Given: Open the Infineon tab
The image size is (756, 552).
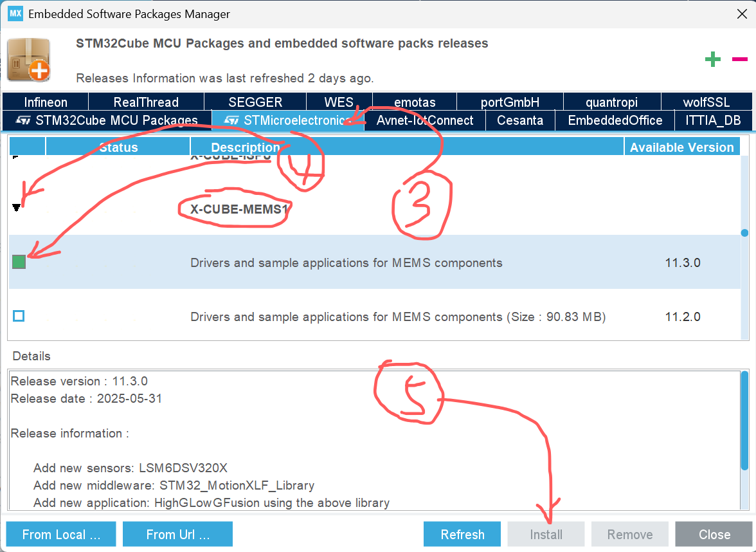Looking at the screenshot, I should (45, 102).
